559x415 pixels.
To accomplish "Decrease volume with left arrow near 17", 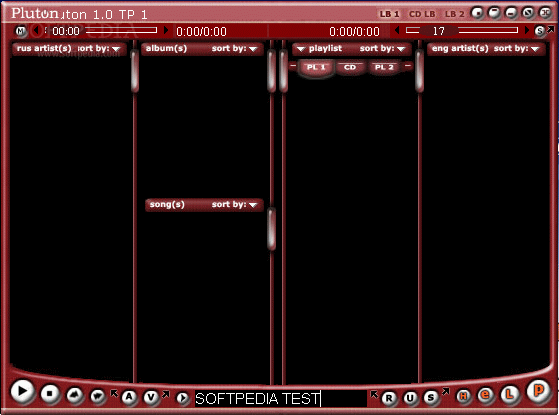I will pyautogui.click(x=397, y=30).
